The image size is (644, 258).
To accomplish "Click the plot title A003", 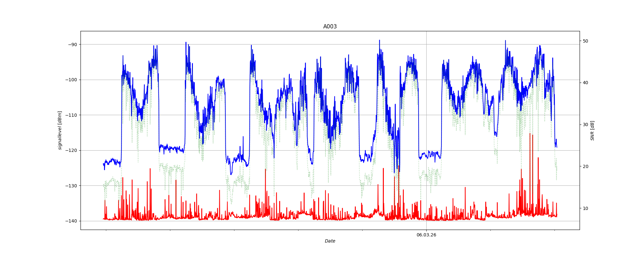I will (x=330, y=26).
